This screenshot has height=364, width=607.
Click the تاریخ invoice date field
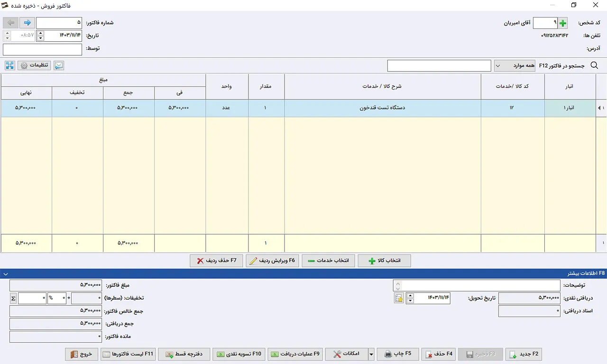[63, 36]
